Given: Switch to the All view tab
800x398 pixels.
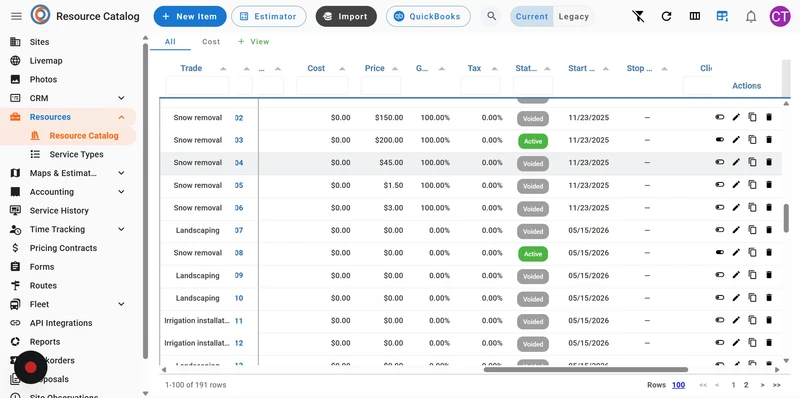Looking at the screenshot, I should click(x=170, y=42).
